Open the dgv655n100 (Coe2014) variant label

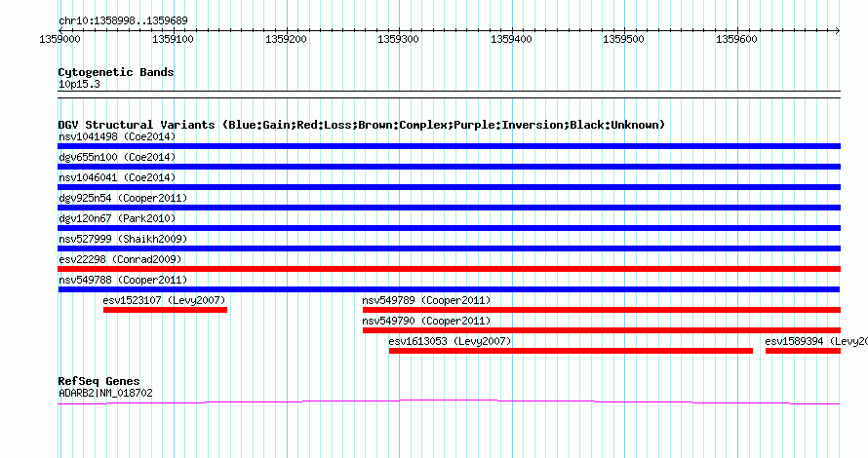click(x=117, y=157)
